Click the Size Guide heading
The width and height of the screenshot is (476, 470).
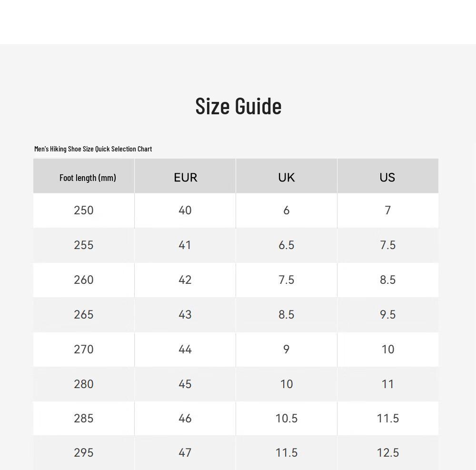238,106
